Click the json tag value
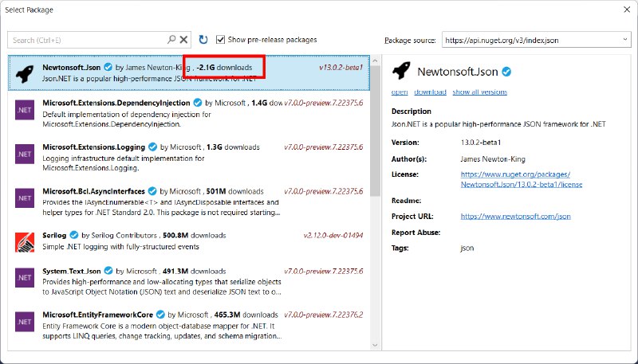Viewport: 638px width, 364px height. tap(467, 248)
